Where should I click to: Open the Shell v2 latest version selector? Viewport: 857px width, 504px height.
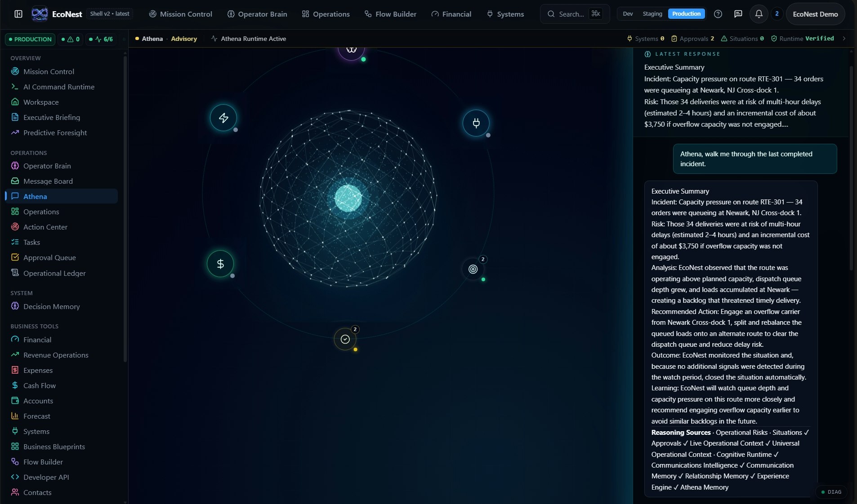click(x=110, y=14)
